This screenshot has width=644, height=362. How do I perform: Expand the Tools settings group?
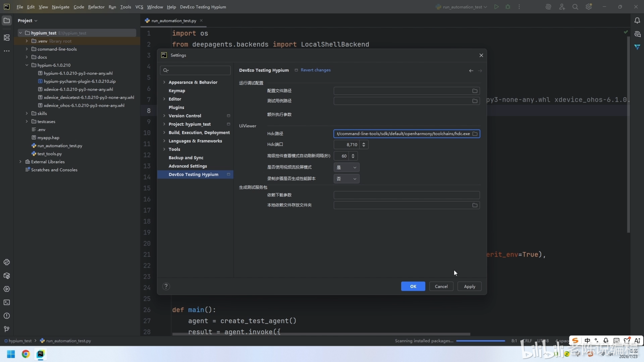pos(164,149)
